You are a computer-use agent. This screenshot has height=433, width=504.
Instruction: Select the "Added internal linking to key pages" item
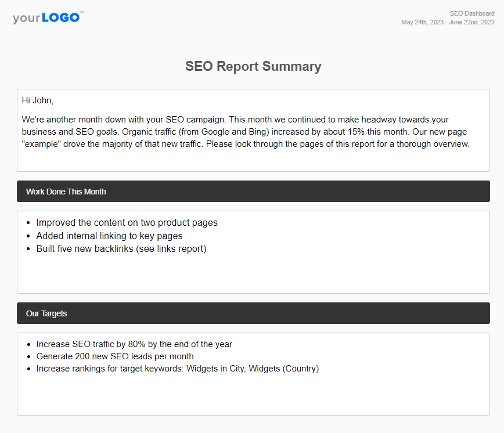click(x=109, y=236)
